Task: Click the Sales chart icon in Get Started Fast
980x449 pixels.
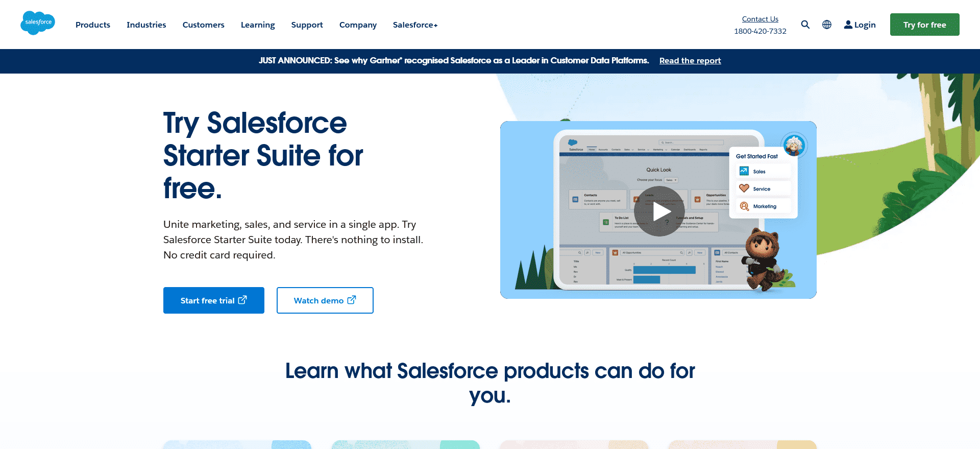Action: 744,171
